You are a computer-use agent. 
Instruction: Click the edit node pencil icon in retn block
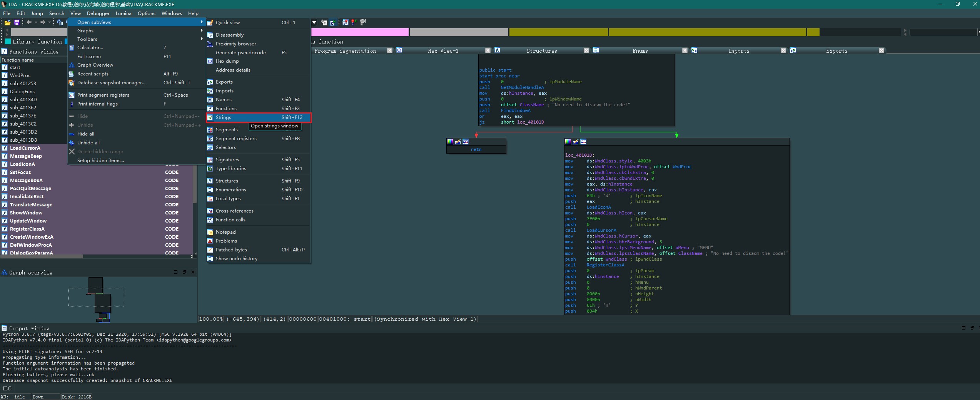pyautogui.click(x=458, y=142)
